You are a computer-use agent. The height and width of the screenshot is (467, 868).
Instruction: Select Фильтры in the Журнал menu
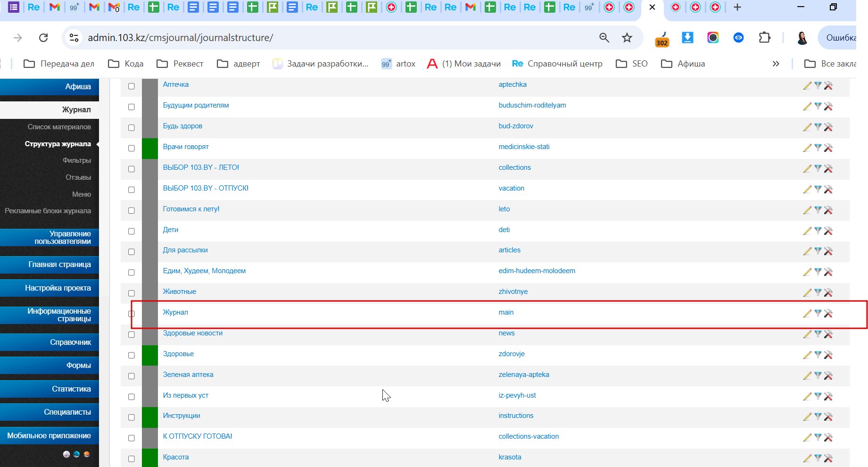(76, 160)
